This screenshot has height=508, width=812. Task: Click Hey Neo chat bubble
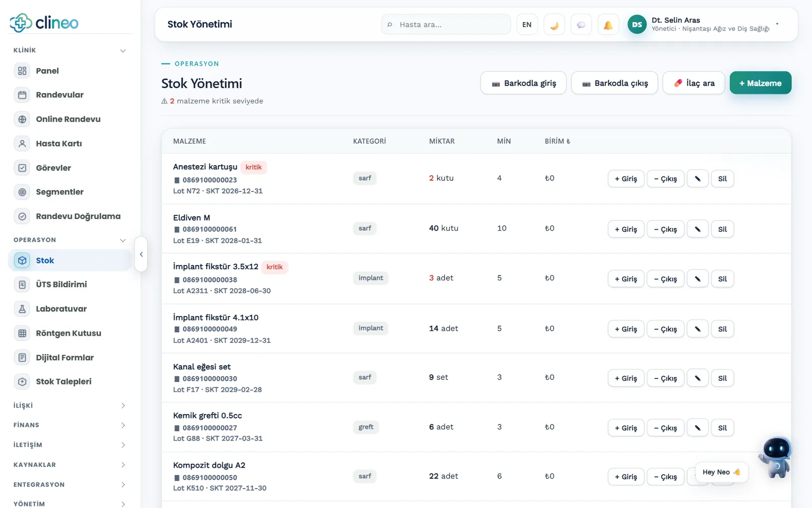[x=721, y=472]
